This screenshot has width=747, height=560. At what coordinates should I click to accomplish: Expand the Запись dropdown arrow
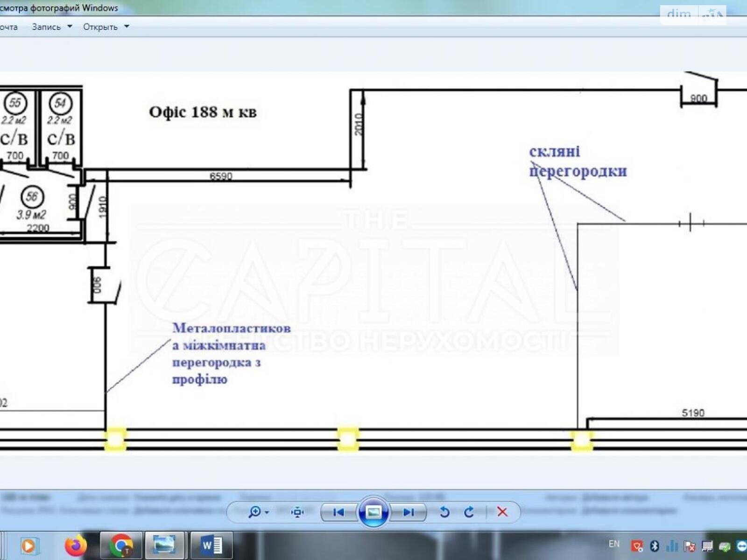[x=70, y=27]
